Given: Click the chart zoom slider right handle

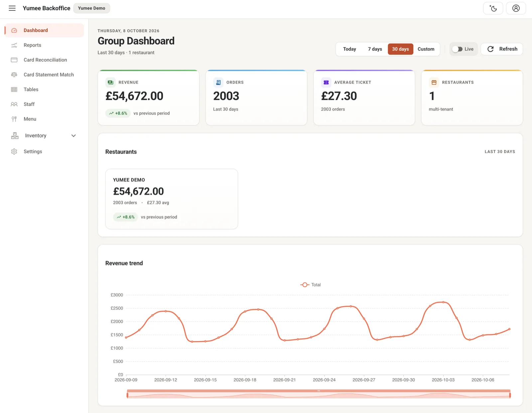Looking at the screenshot, I should coord(510,395).
